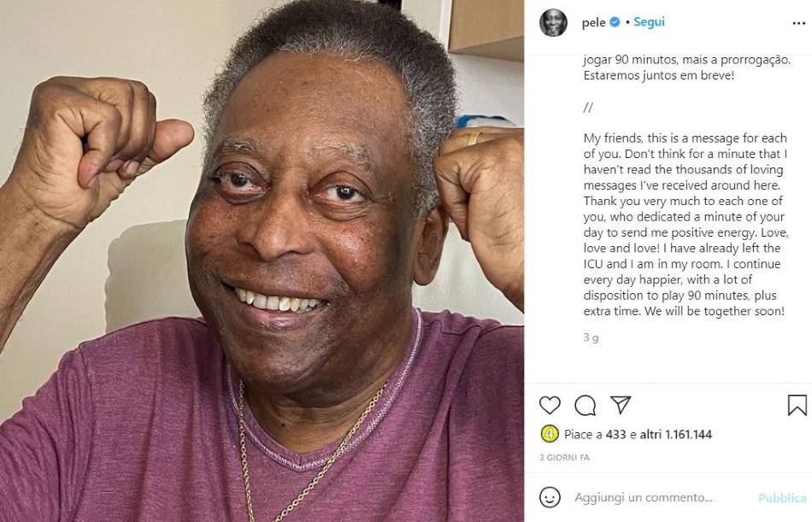The height and width of the screenshot is (522, 812).
Task: Open the emoji picker smiley icon
Action: tap(550, 497)
